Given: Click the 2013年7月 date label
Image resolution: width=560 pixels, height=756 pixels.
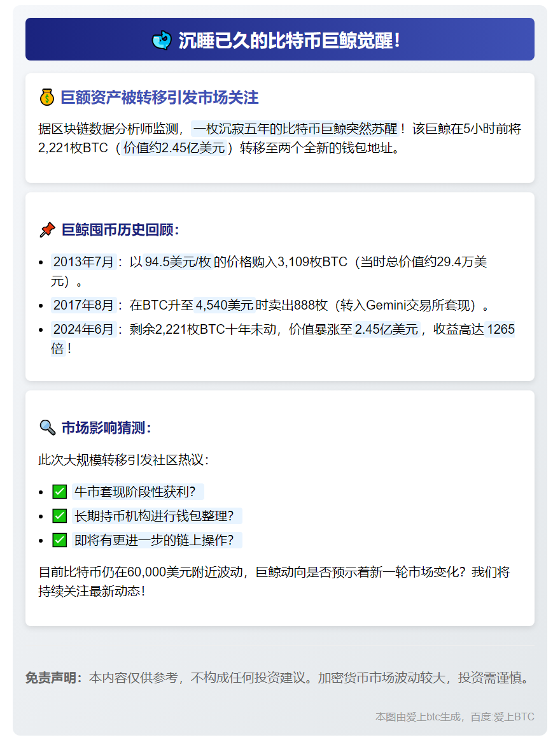Looking at the screenshot, I should [x=83, y=262].
